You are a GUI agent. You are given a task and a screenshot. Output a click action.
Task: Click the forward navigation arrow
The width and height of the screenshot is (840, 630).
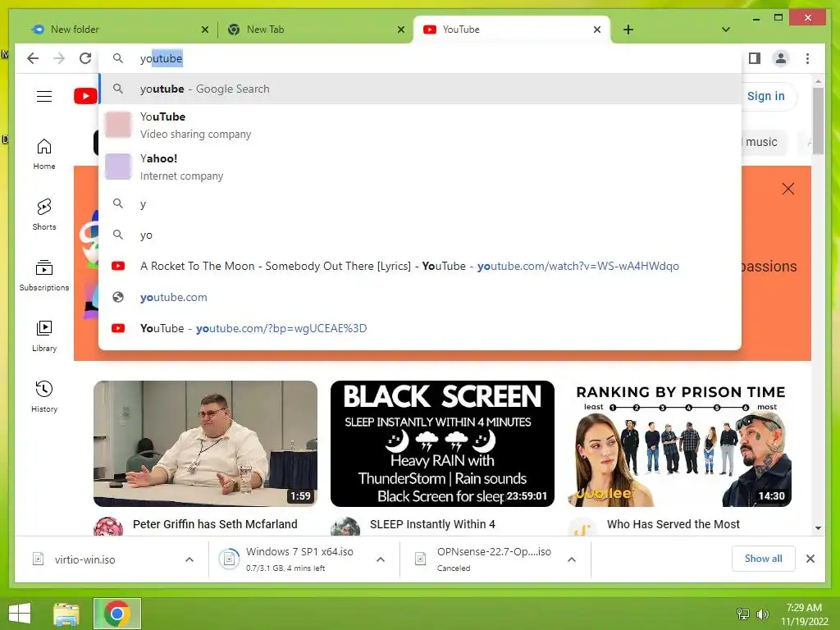[59, 58]
